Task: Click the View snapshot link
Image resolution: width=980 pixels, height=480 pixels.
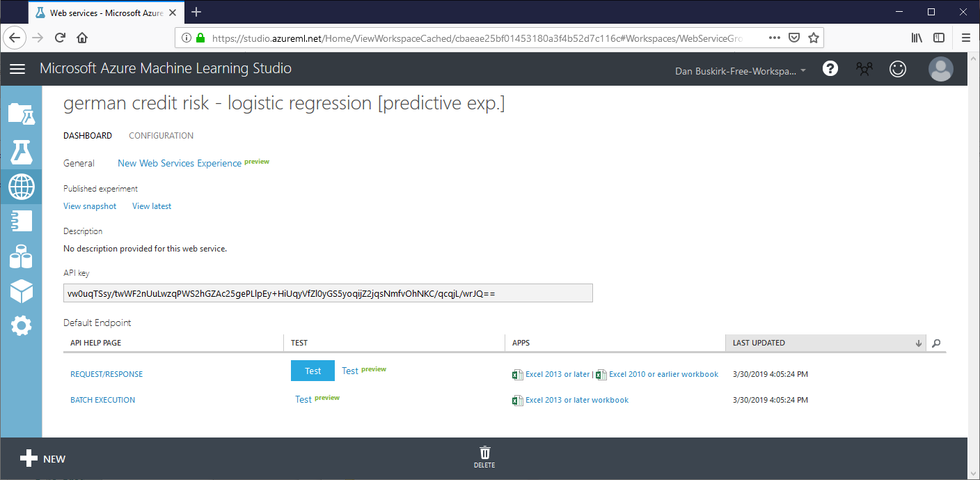Action: pos(90,206)
